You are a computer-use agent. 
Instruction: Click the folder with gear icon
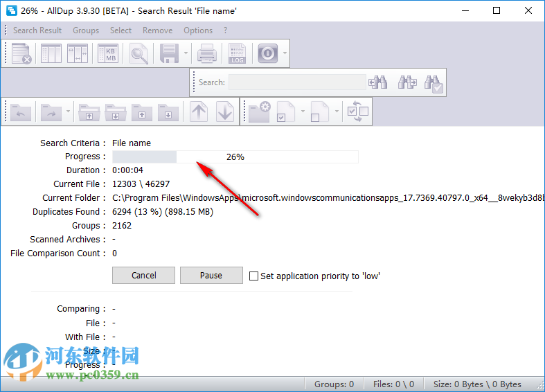[260, 112]
